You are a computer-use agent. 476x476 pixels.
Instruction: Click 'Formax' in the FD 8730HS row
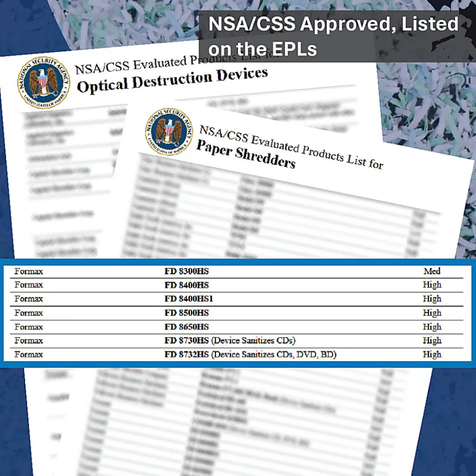pos(28,340)
